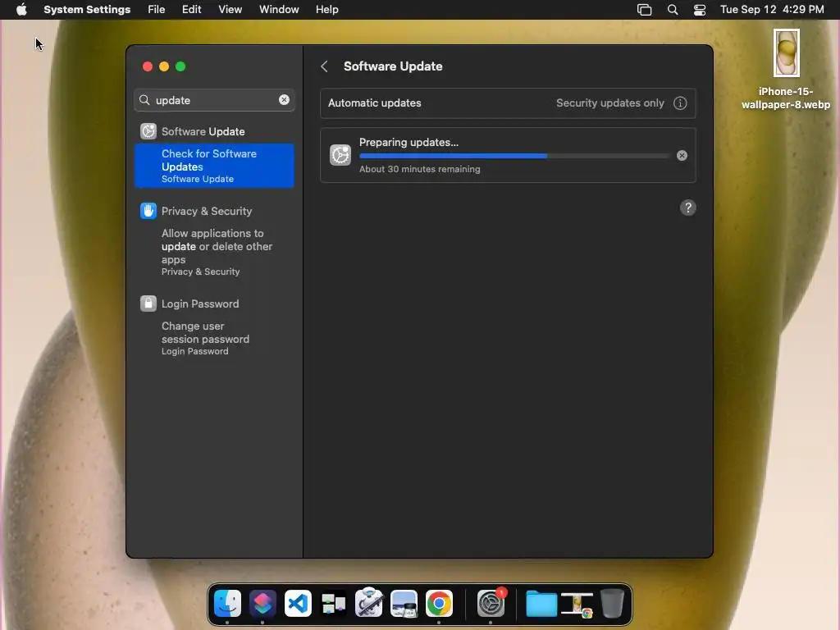840x630 pixels.
Task: Open Automatic updates info button
Action: pos(680,103)
